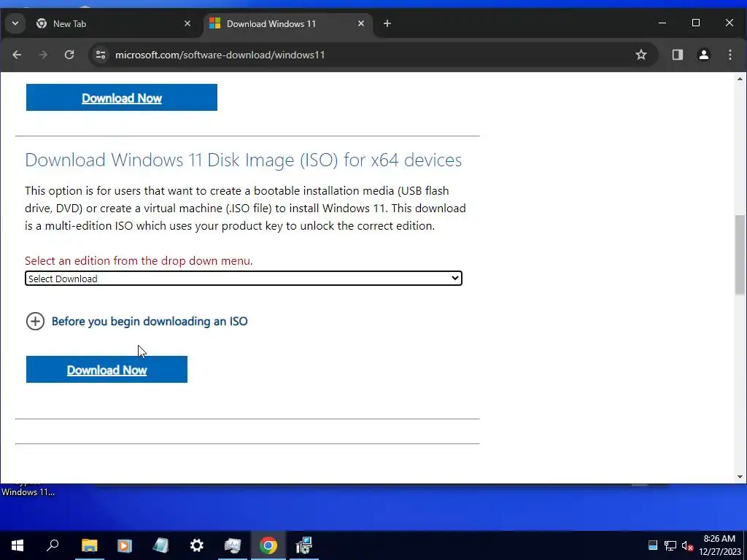Open the Windows Start menu
Viewport: 747px width, 560px height.
18,545
